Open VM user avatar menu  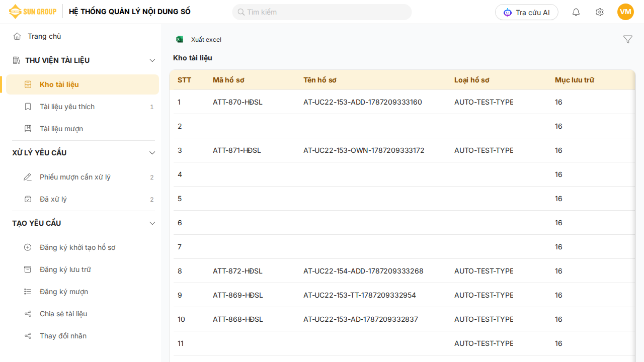point(625,12)
